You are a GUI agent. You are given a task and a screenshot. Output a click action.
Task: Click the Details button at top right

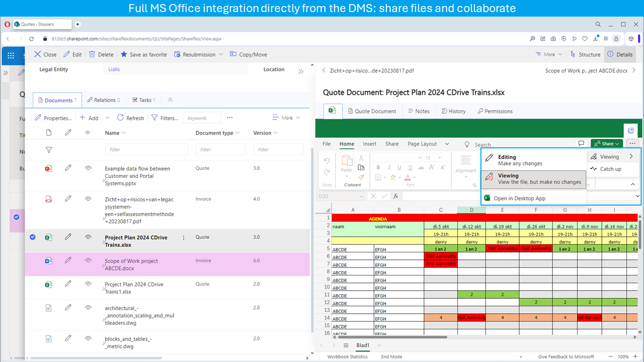click(619, 54)
